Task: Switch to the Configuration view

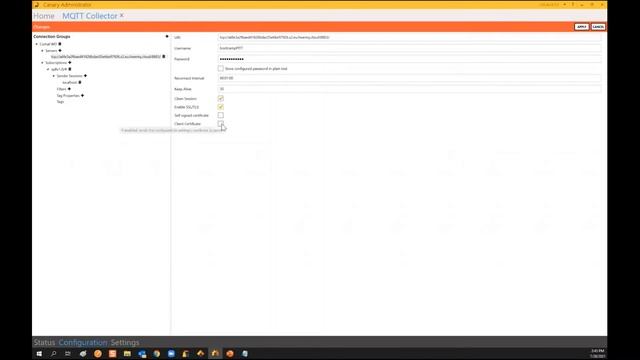Action: click(83, 342)
